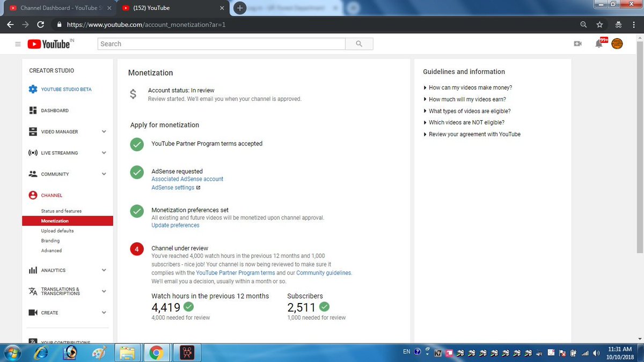Open Status and features submenu item
Screen dimensions: 644x362
click(x=61, y=211)
